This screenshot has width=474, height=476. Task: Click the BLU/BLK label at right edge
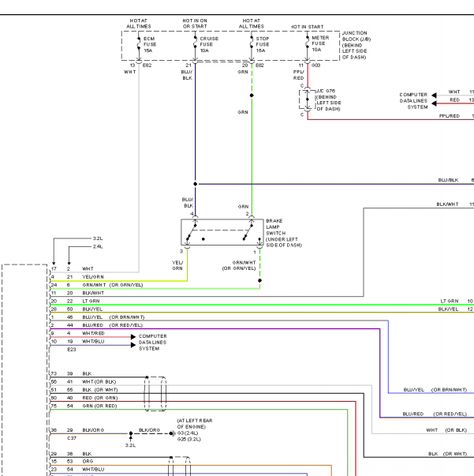tap(448, 180)
